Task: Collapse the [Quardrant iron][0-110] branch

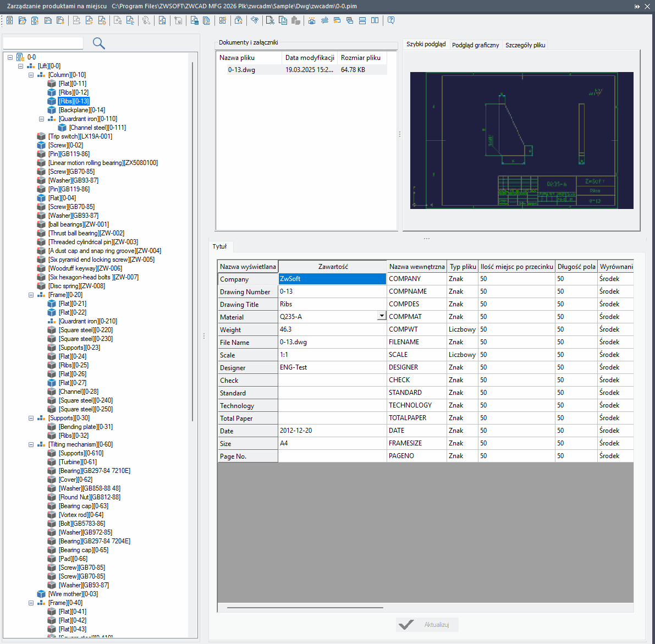Action: (42, 119)
